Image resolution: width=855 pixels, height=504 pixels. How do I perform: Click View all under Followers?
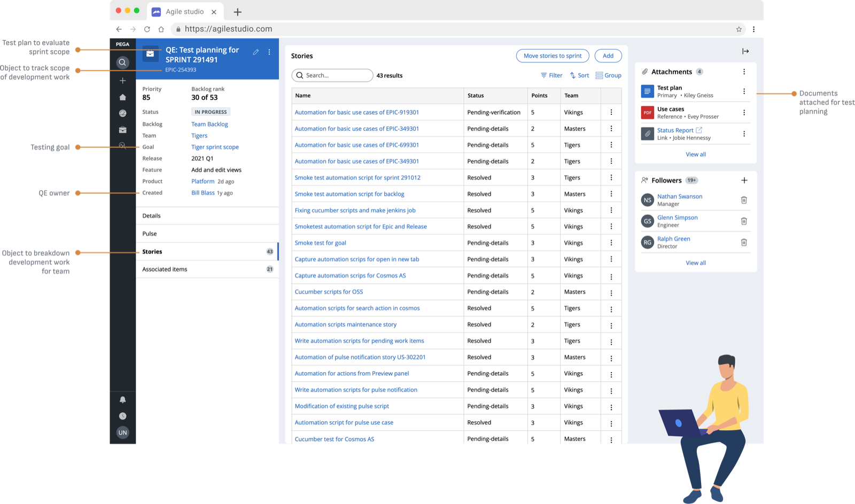click(696, 263)
